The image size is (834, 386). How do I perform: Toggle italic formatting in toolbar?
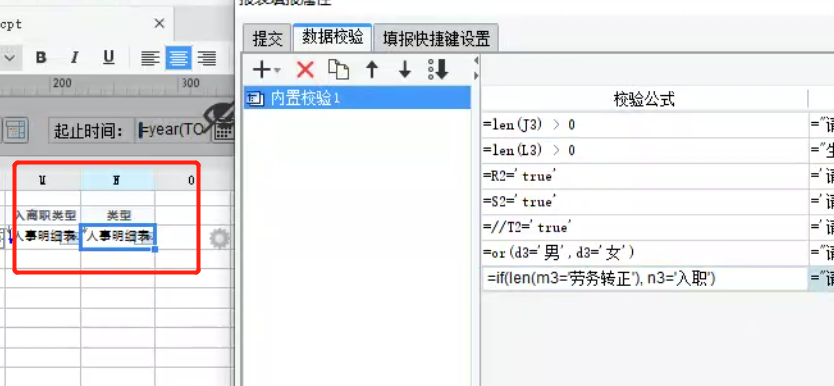pos(75,57)
